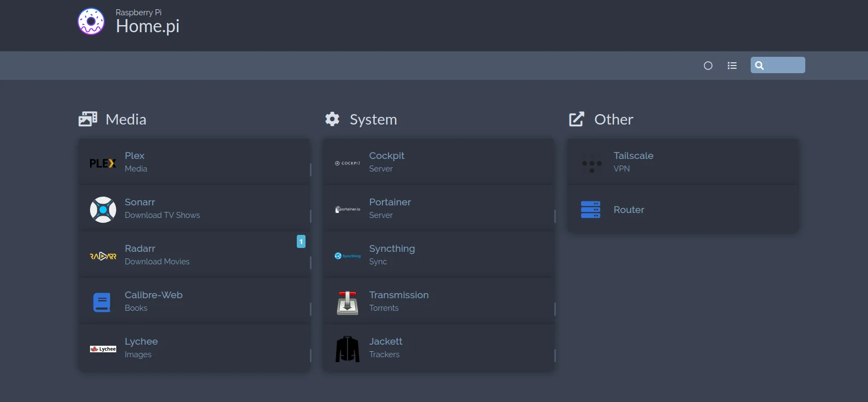Click the Radarr notification badge
The width and height of the screenshot is (868, 402).
[301, 241]
